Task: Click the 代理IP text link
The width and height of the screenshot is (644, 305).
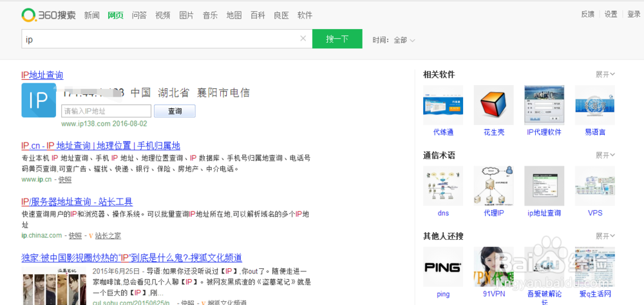Action: click(x=494, y=213)
